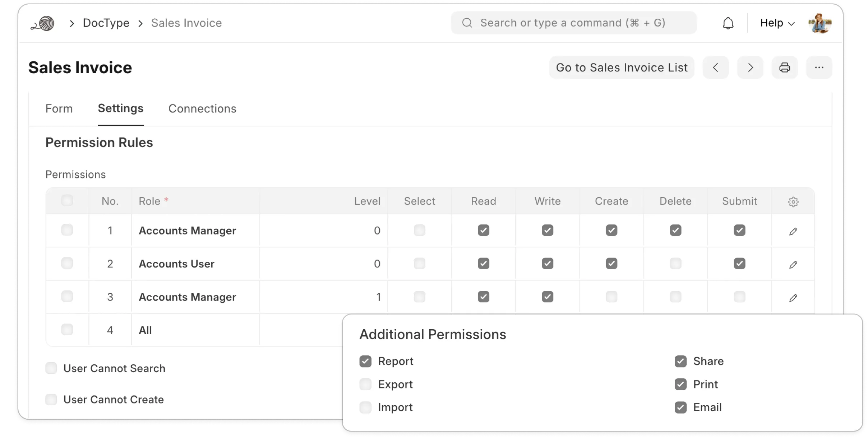Expand the Help dropdown

click(777, 23)
